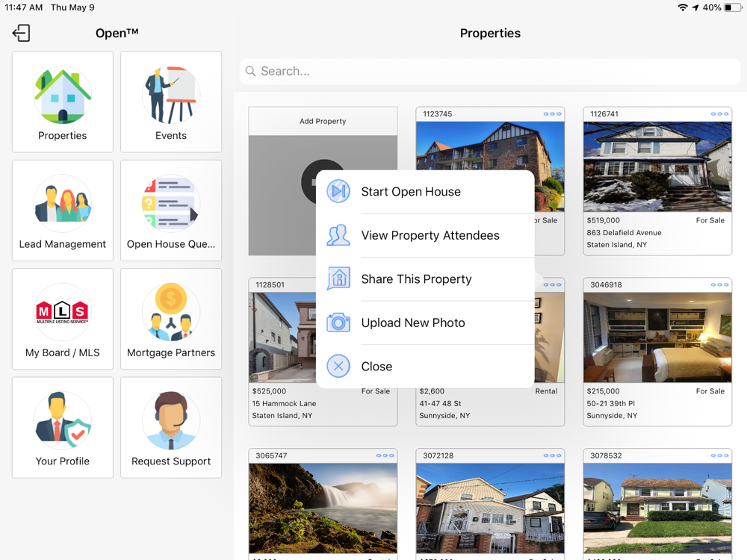
Task: Click For Sale label on 863 Delafield Avenue
Action: [x=710, y=220]
